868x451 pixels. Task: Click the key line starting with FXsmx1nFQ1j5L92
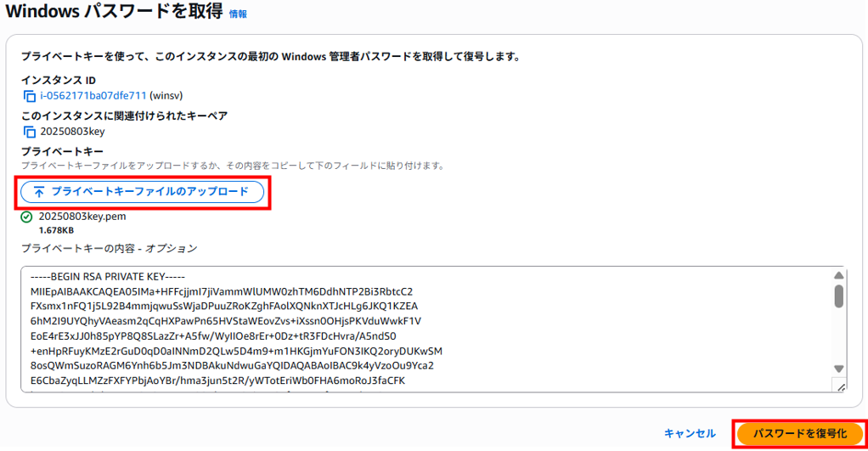[224, 306]
